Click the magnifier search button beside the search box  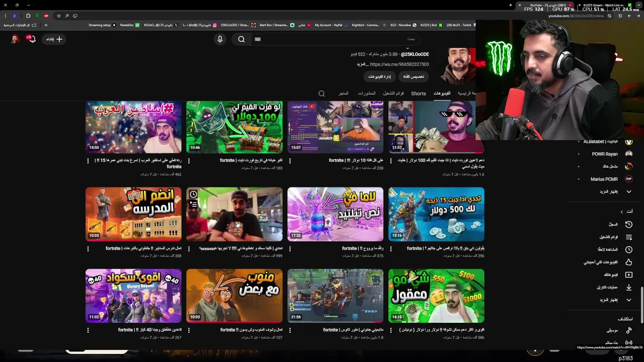coord(242,39)
